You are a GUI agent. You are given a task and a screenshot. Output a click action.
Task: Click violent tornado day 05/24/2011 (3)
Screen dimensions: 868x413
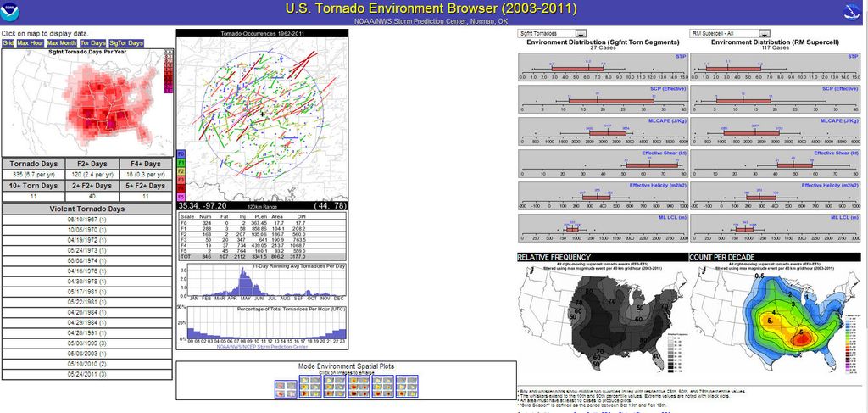pos(87,374)
